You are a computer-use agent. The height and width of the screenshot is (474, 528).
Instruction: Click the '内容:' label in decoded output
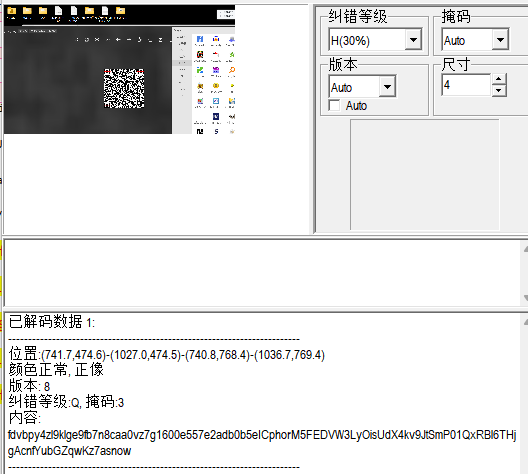[25, 418]
